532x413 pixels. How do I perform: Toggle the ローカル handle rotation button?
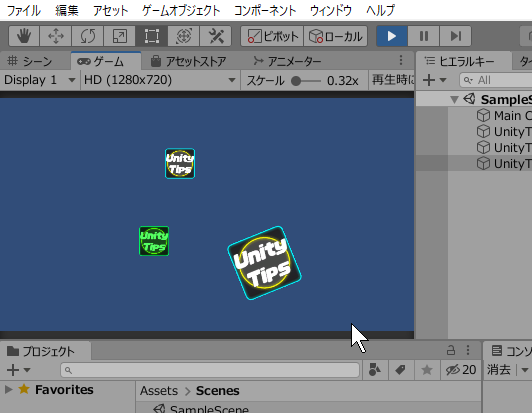coord(336,36)
